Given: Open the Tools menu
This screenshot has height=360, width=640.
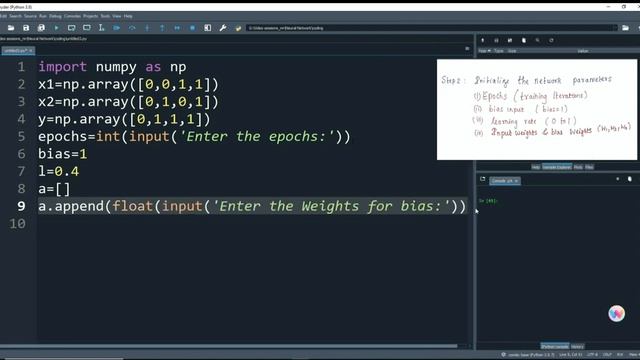Looking at the screenshot, I should coord(105,16).
